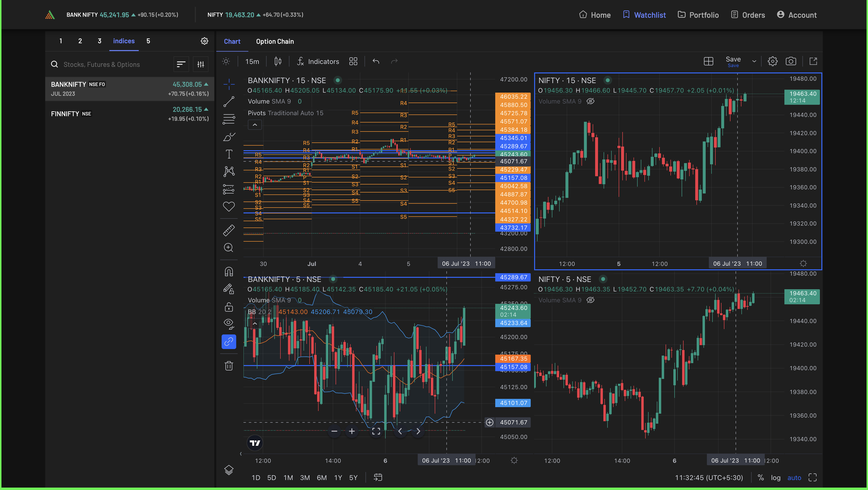This screenshot has height=490, width=868.
Task: Select watchlist tab 3
Action: [99, 41]
